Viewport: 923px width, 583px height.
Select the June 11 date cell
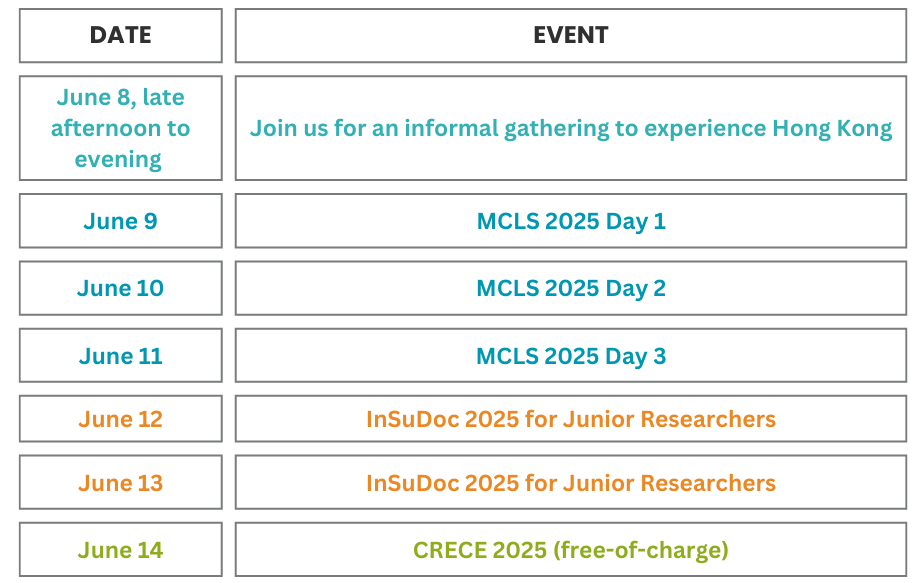click(120, 356)
